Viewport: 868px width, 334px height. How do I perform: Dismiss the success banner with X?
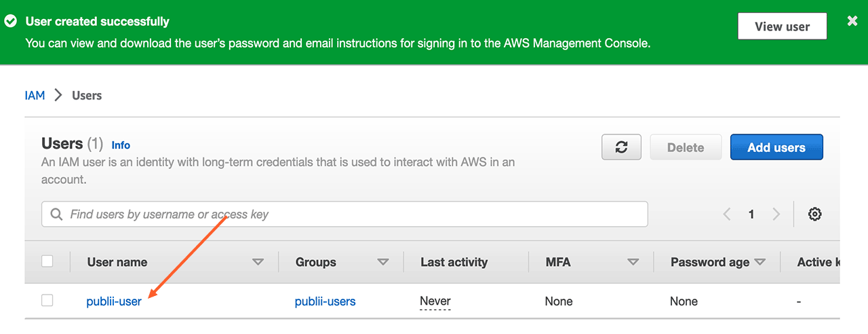[x=852, y=21]
